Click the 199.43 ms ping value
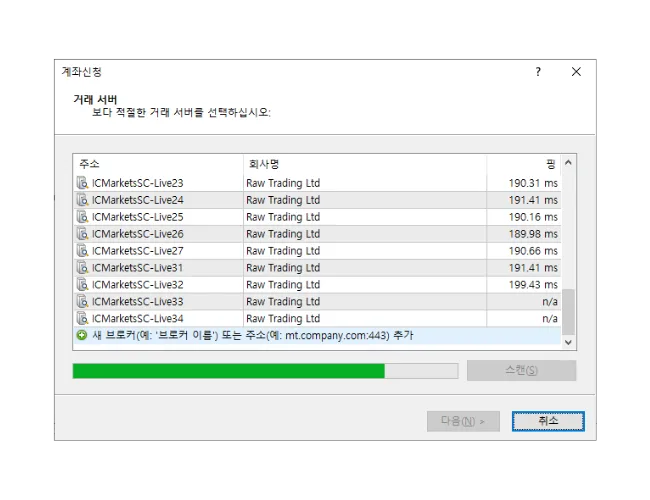 (x=533, y=285)
